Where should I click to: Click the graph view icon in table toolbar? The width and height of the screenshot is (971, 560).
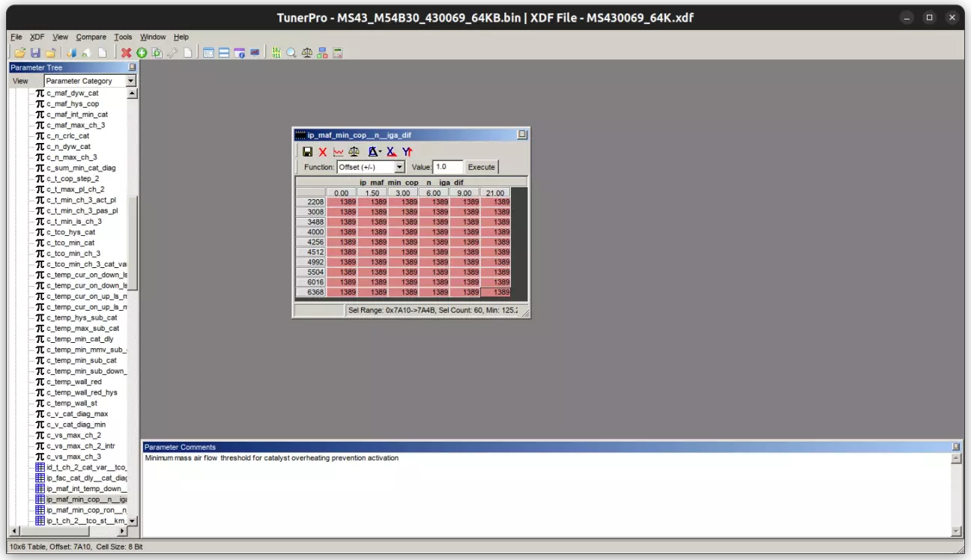339,152
